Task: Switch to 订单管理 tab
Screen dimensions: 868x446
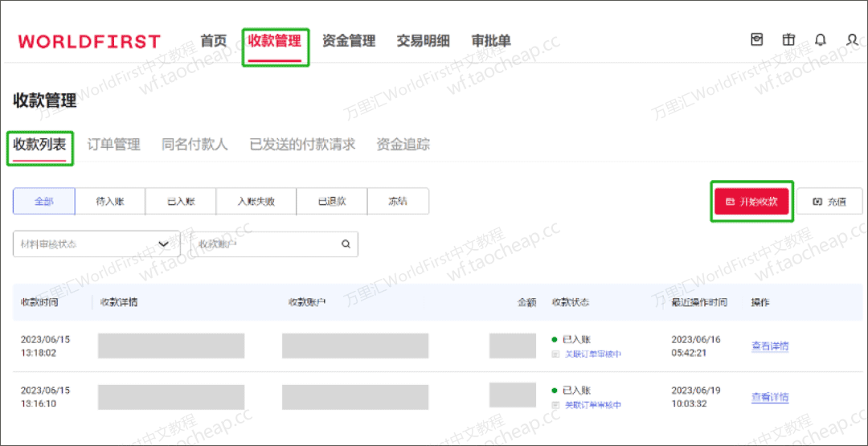Action: pos(113,145)
